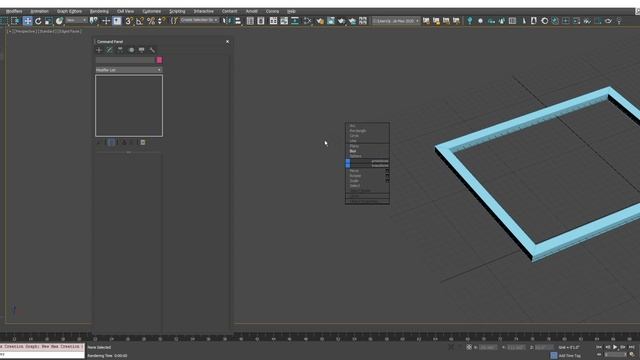Open the Scene Explorer from toolbar
Viewport: 640px width, 360px height.
click(250, 21)
